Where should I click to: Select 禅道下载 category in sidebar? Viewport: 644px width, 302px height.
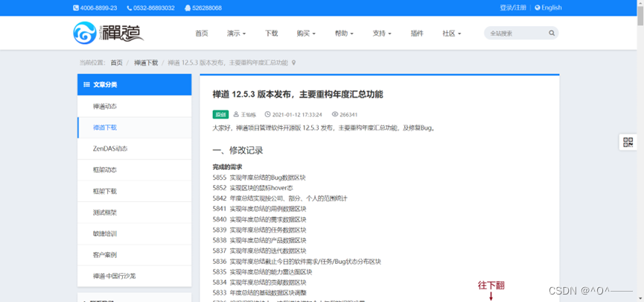[134, 128]
